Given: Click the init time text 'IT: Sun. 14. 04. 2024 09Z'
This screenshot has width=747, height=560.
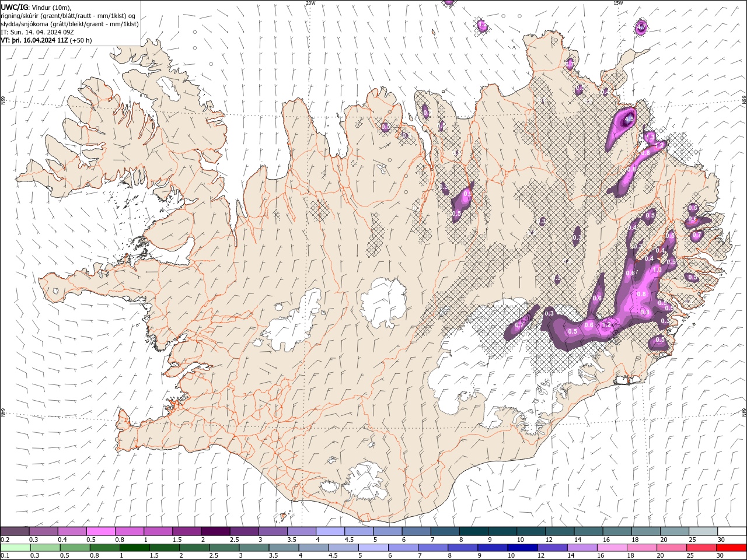Looking at the screenshot, I should (x=37, y=32).
